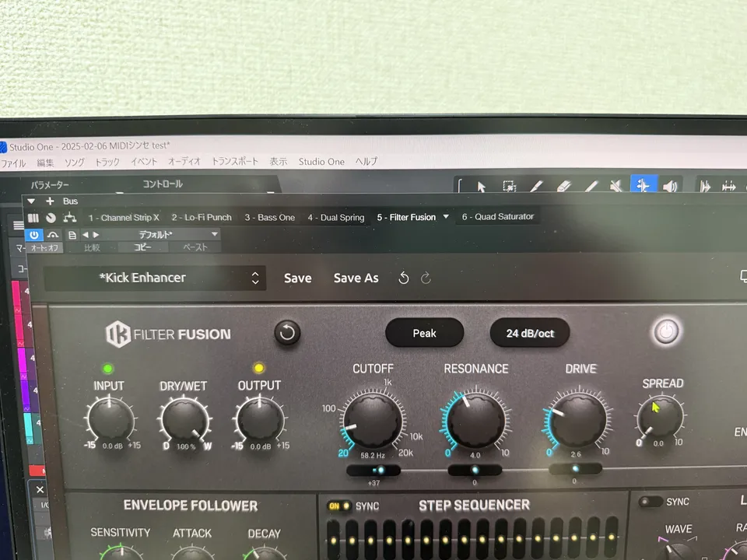Viewport: 747px width, 560px height.
Task: Click the redo arrow beside Save As
Action: click(x=426, y=278)
